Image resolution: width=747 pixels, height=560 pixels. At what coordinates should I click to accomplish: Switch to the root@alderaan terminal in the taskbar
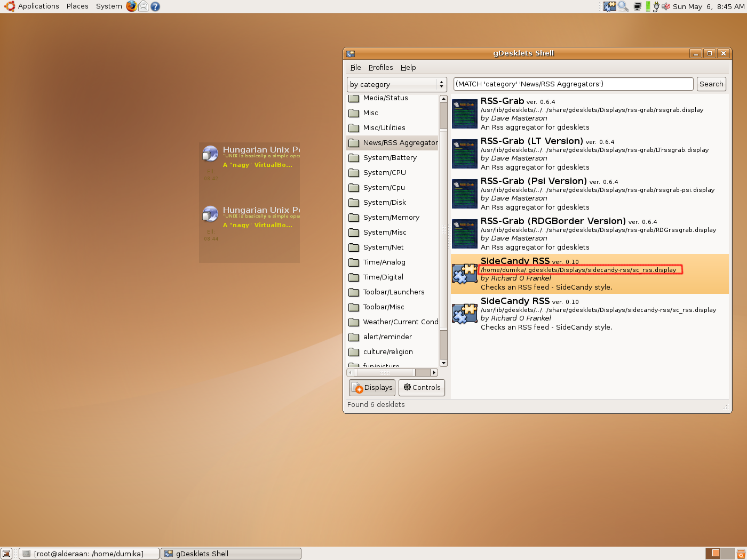89,554
